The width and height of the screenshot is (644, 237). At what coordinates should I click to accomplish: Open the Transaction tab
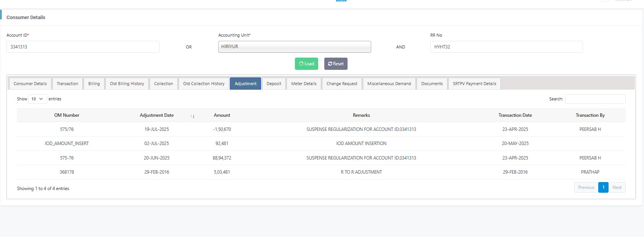click(x=67, y=84)
